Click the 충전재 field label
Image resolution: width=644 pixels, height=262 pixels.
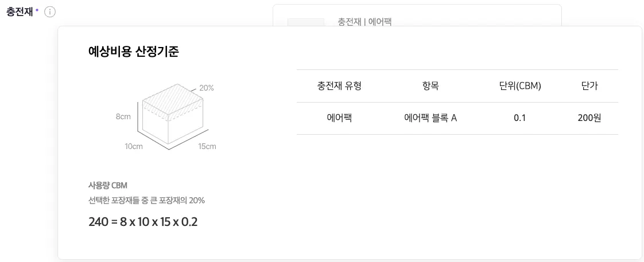point(19,12)
